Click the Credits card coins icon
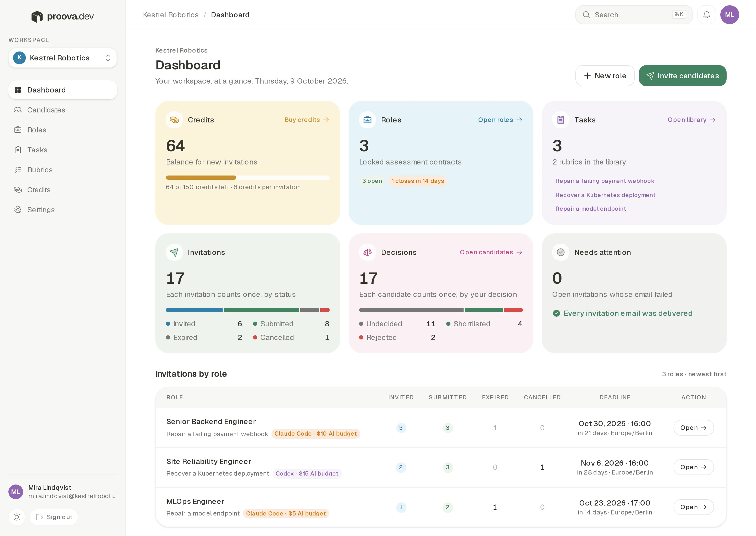 click(x=174, y=120)
